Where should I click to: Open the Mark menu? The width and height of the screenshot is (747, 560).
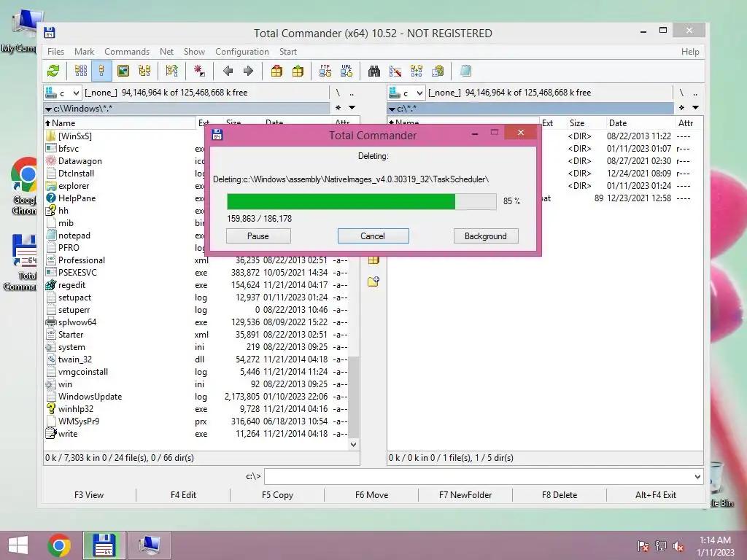[x=85, y=52]
